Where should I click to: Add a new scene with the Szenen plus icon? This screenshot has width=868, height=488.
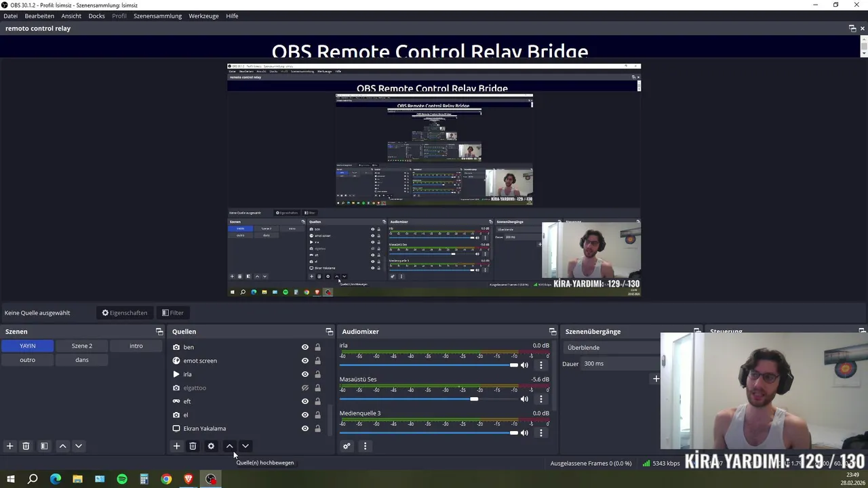coord(9,446)
